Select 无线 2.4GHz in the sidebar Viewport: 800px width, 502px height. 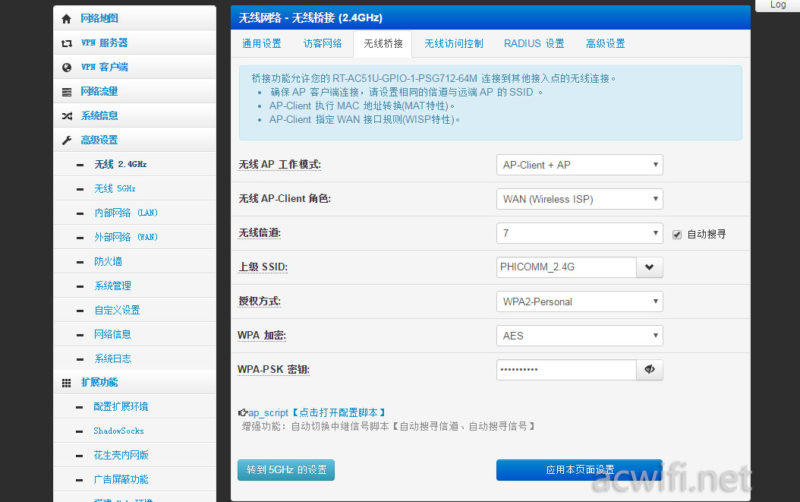[135, 164]
